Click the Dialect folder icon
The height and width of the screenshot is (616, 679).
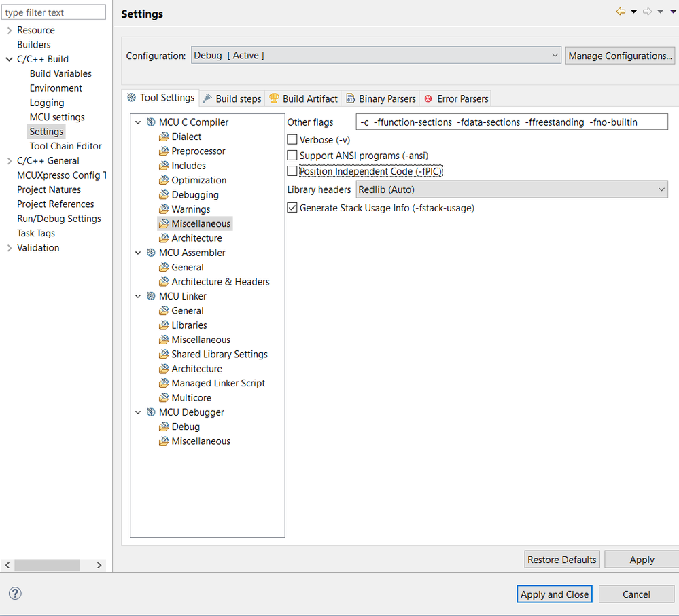click(x=164, y=137)
